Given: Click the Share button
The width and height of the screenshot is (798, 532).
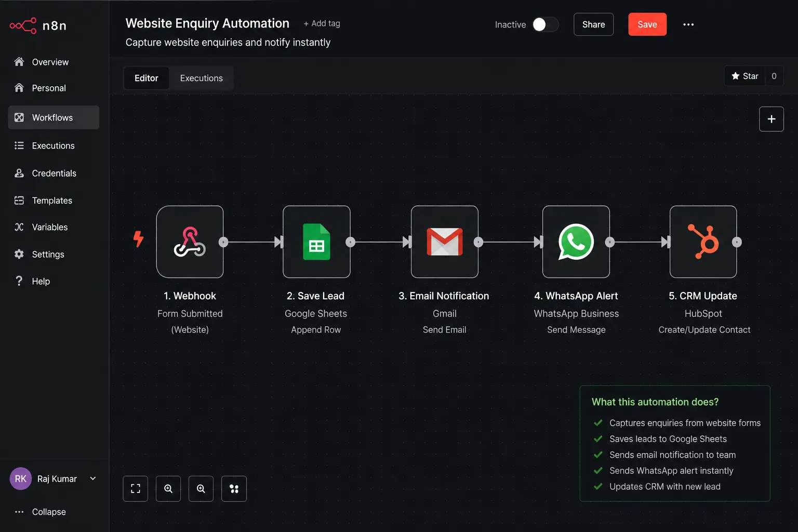Looking at the screenshot, I should pyautogui.click(x=593, y=24).
